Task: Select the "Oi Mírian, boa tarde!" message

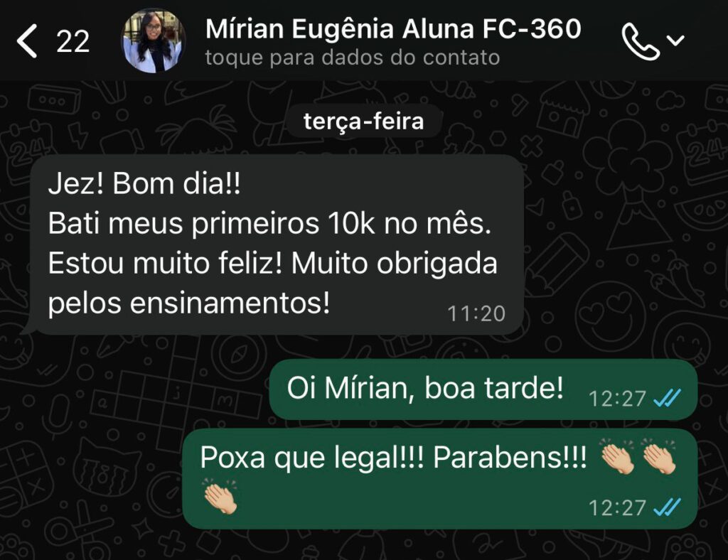Action: [x=483, y=389]
